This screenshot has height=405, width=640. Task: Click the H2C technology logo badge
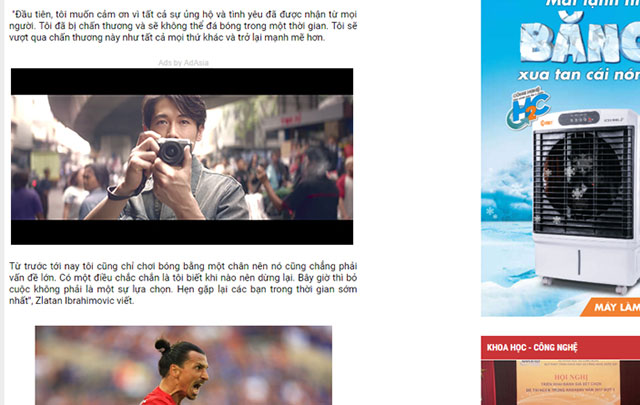coord(529,108)
